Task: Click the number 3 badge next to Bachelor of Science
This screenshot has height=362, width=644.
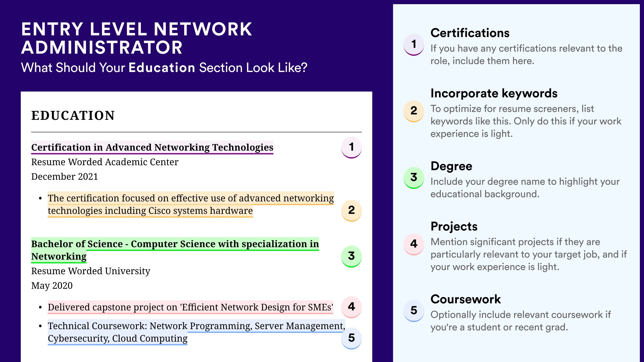Action: [x=351, y=256]
